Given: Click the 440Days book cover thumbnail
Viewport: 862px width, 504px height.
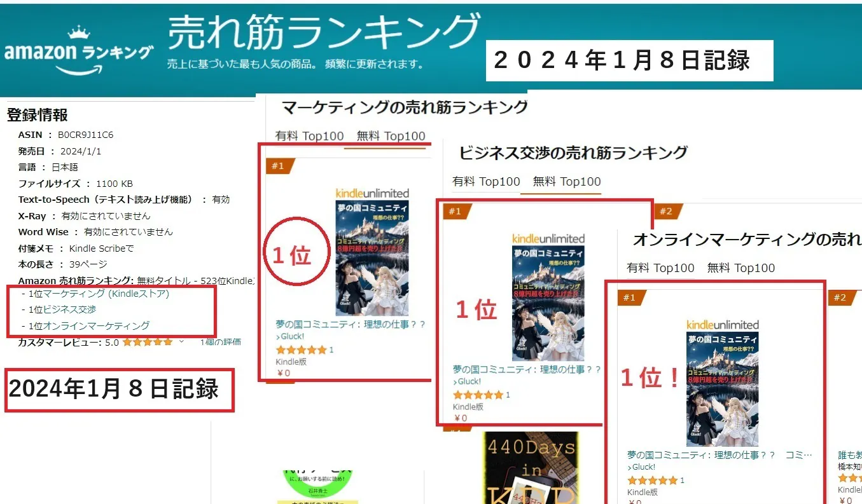Looking at the screenshot, I should coord(530,468).
